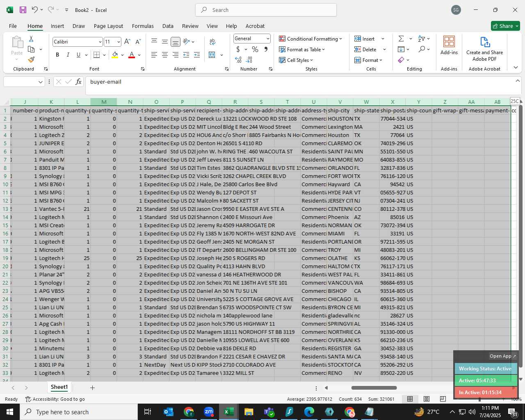Open Font Color dropdown arrow

(x=139, y=55)
